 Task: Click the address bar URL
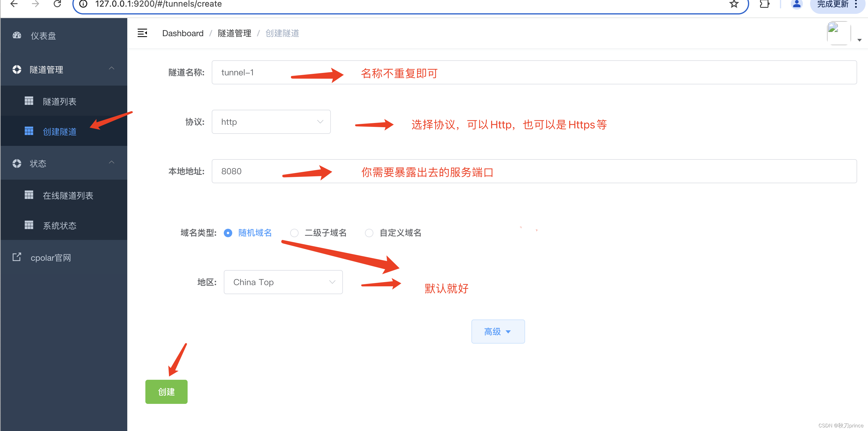pos(158,4)
